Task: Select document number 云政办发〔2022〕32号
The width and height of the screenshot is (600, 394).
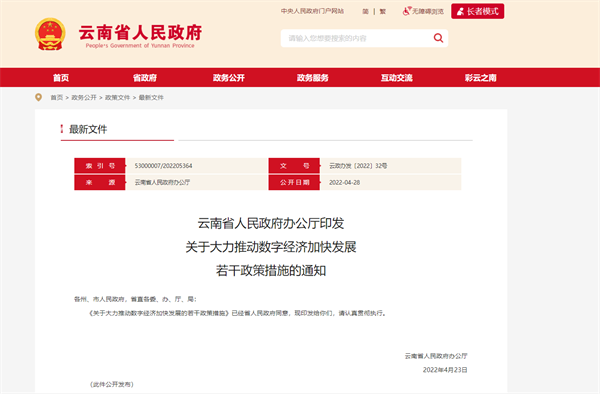Action: pyautogui.click(x=358, y=166)
